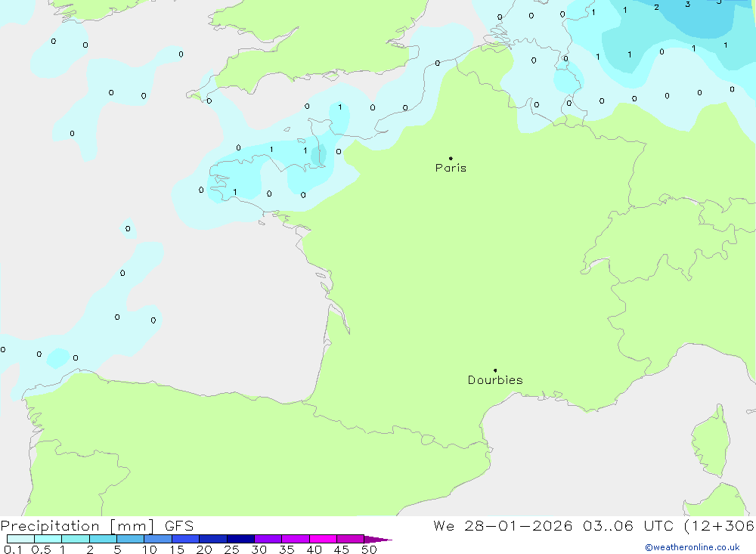Click the 35–40 mm legend swatch
This screenshot has height=554, width=756.
296,539
